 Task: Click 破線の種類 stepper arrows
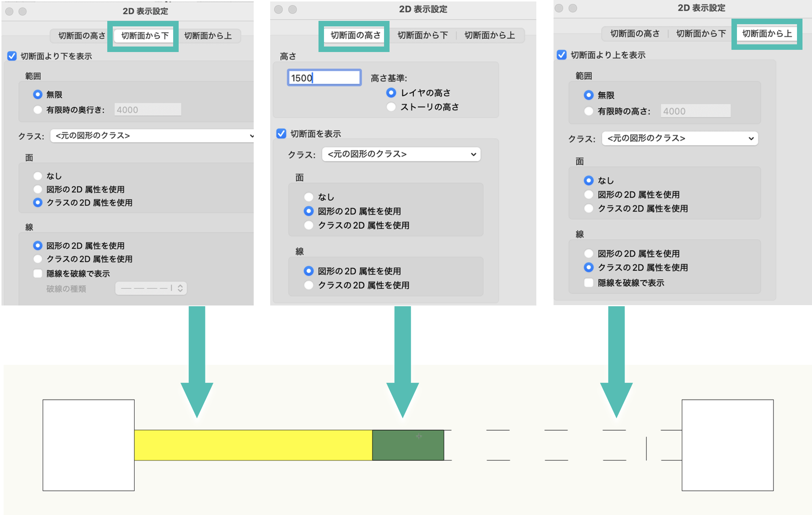[180, 288]
